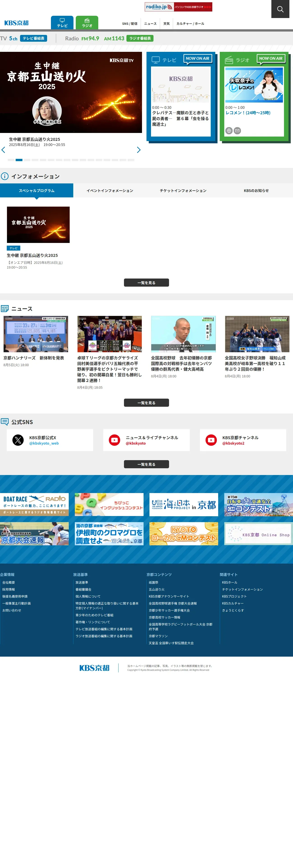Click the radio program mail icon
The image size is (293, 868).
(237, 131)
